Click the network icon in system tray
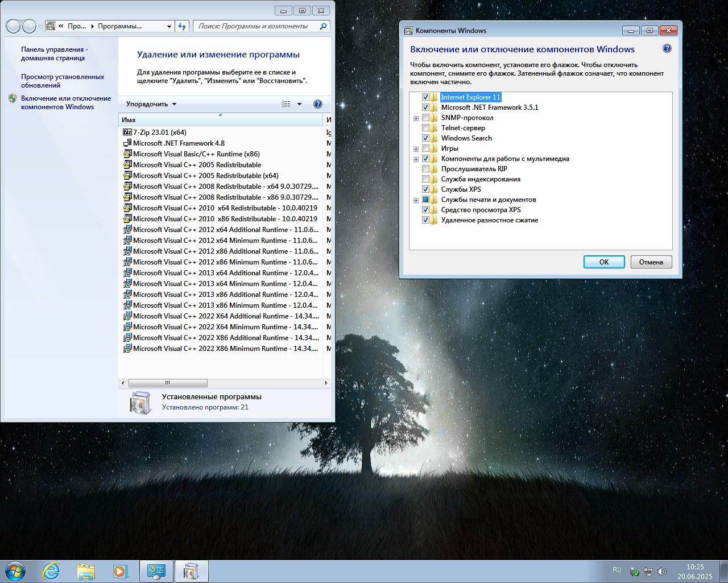The width and height of the screenshot is (728, 583). [648, 572]
